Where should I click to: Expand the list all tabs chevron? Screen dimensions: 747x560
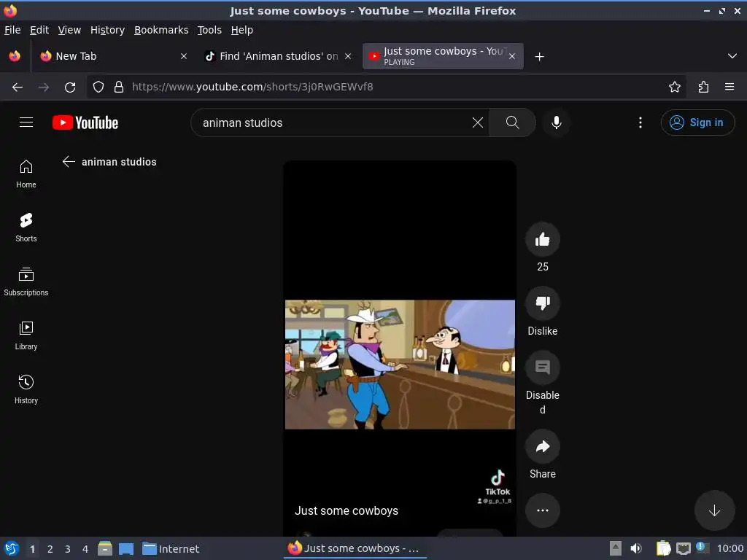coord(732,56)
